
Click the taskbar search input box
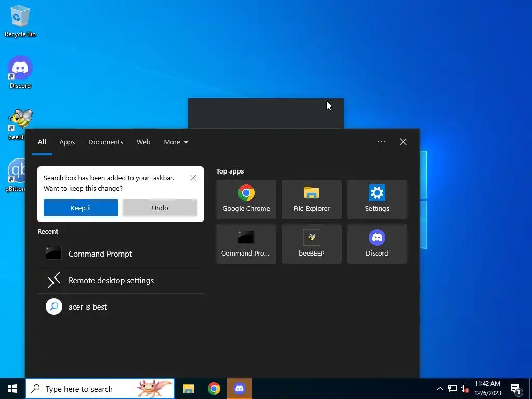click(x=100, y=389)
